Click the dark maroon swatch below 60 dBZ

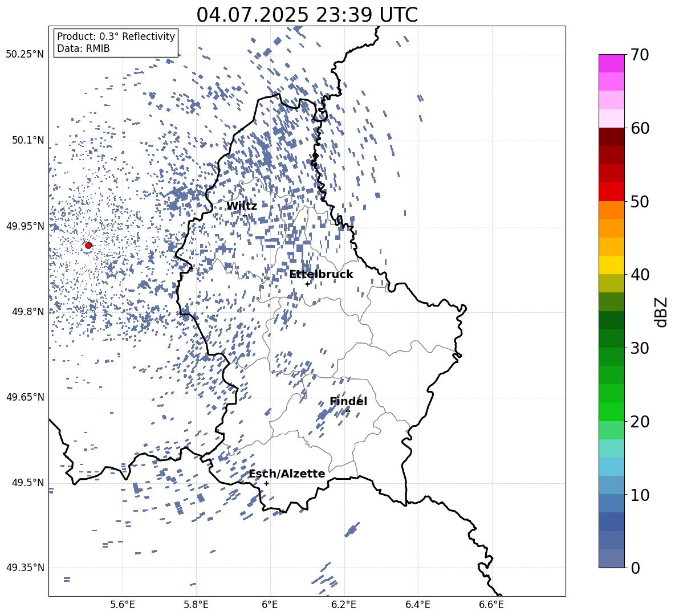point(611,137)
